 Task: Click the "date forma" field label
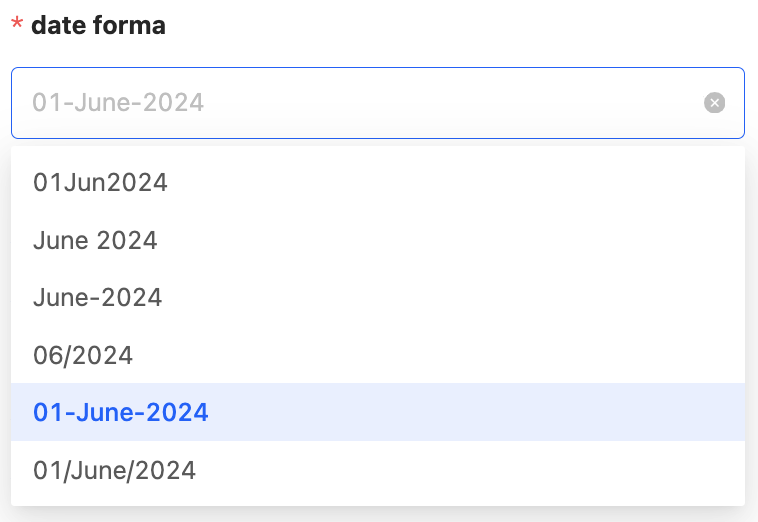[x=98, y=26]
